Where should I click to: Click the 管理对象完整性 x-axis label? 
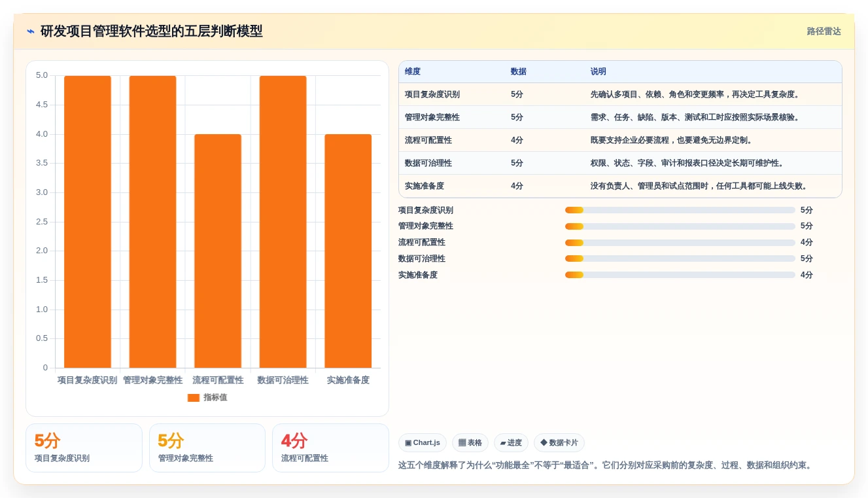point(152,380)
